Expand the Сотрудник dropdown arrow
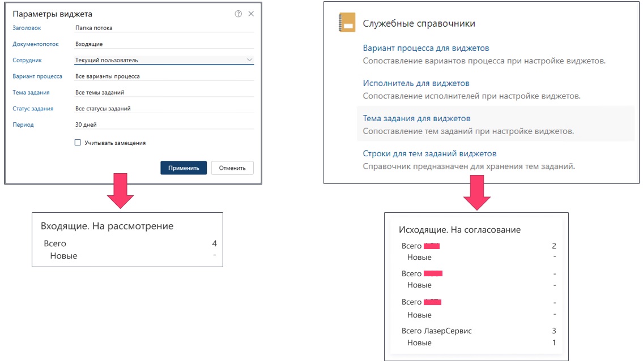Viewport: 643px width, 364px height. (249, 59)
